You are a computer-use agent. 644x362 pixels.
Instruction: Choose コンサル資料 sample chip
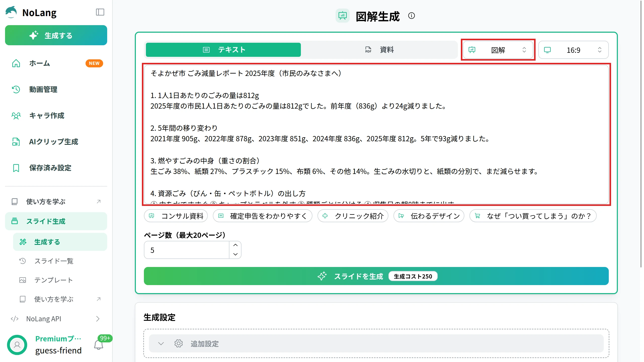pyautogui.click(x=176, y=216)
